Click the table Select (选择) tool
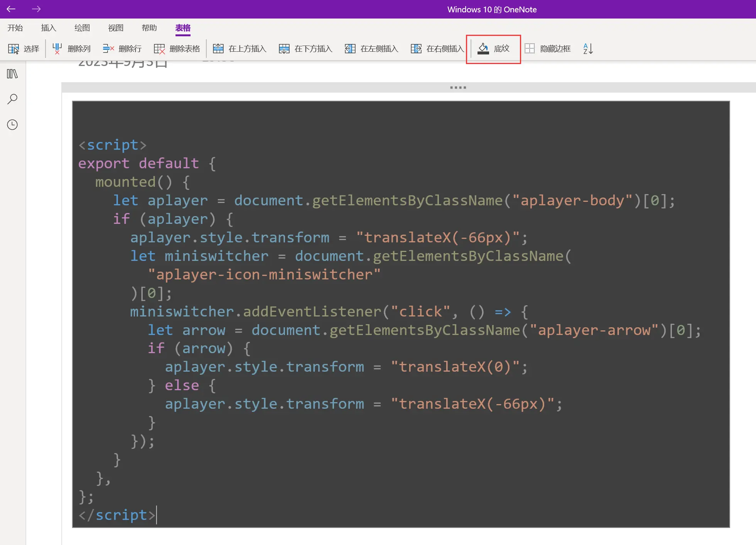The width and height of the screenshot is (756, 545). [x=24, y=49]
